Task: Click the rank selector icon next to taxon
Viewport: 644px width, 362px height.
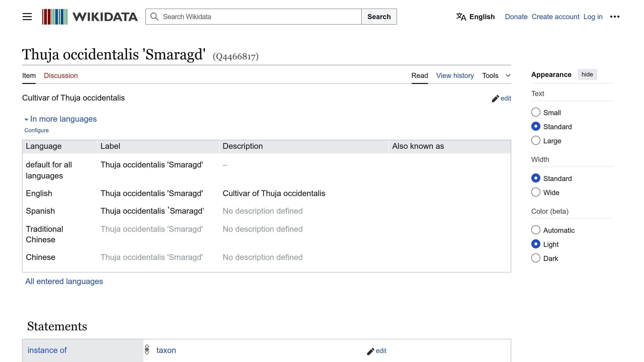Action: tap(147, 349)
